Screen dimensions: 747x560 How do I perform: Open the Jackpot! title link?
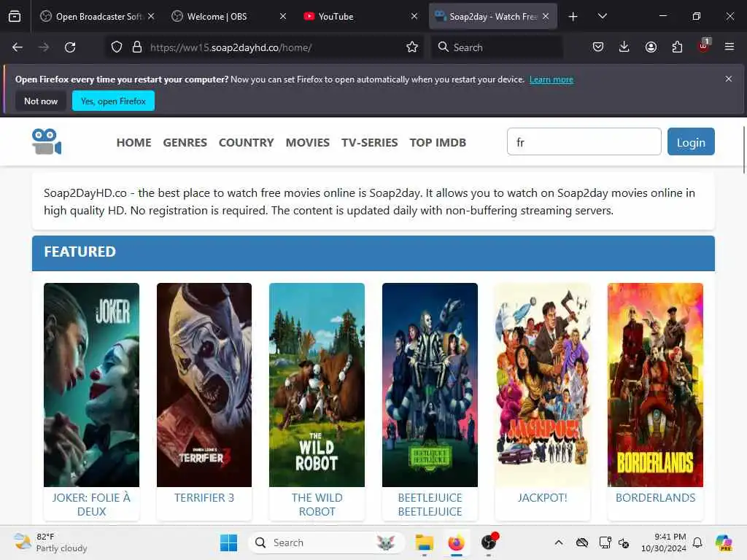(542, 497)
